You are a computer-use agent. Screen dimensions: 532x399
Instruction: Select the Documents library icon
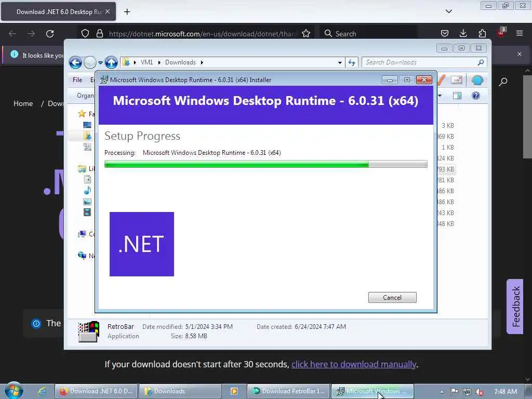tap(87, 179)
